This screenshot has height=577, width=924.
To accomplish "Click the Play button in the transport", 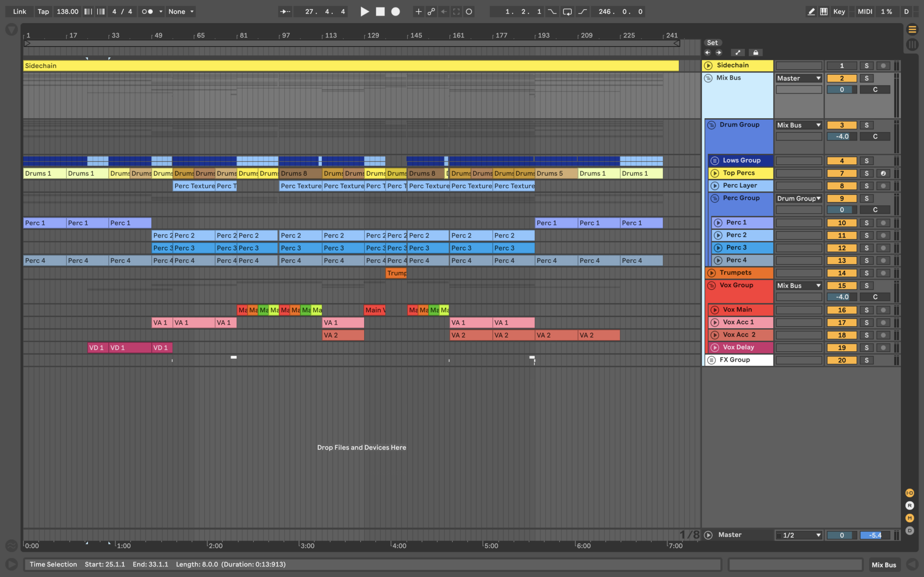I will (x=365, y=12).
